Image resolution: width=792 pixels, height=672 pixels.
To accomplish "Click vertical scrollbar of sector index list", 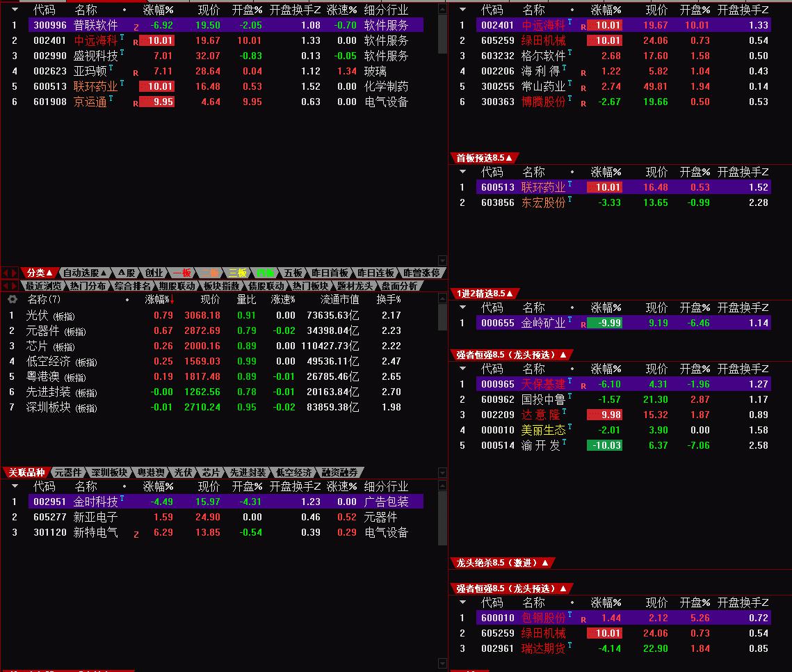I will pyautogui.click(x=442, y=317).
